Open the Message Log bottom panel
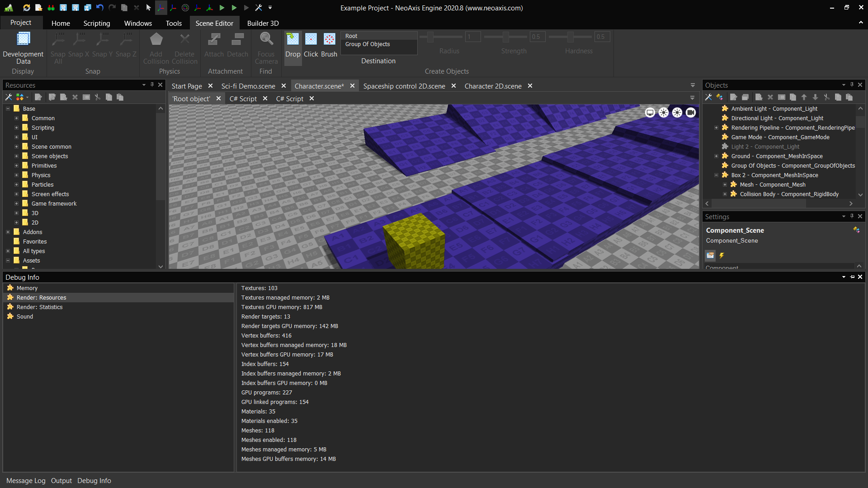 pyautogui.click(x=26, y=481)
